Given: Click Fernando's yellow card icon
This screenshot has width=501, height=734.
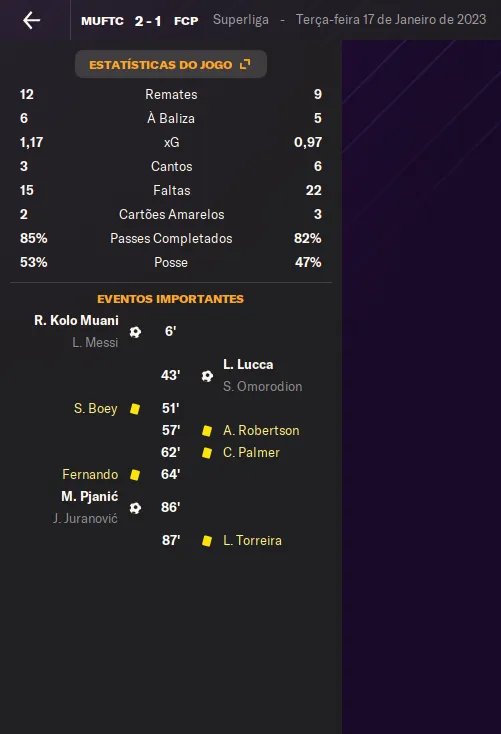Looking at the screenshot, I should [x=135, y=475].
